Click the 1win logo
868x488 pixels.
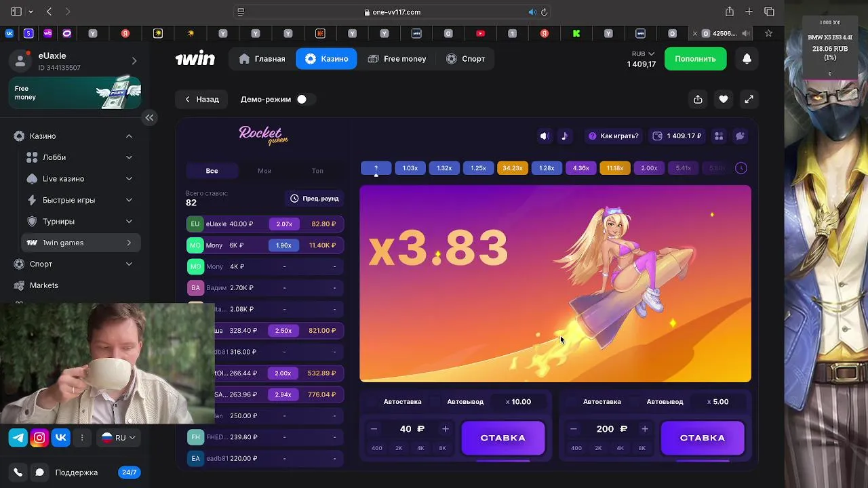[195, 59]
